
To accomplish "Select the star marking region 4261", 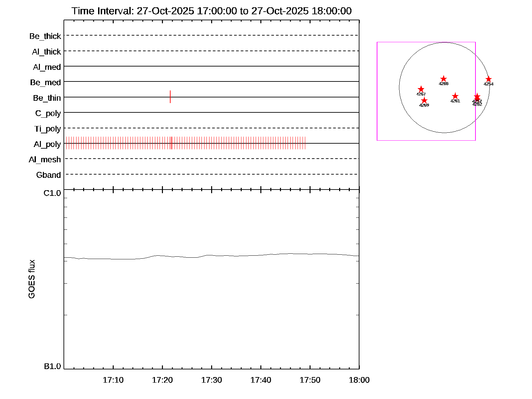I will pos(455,96).
